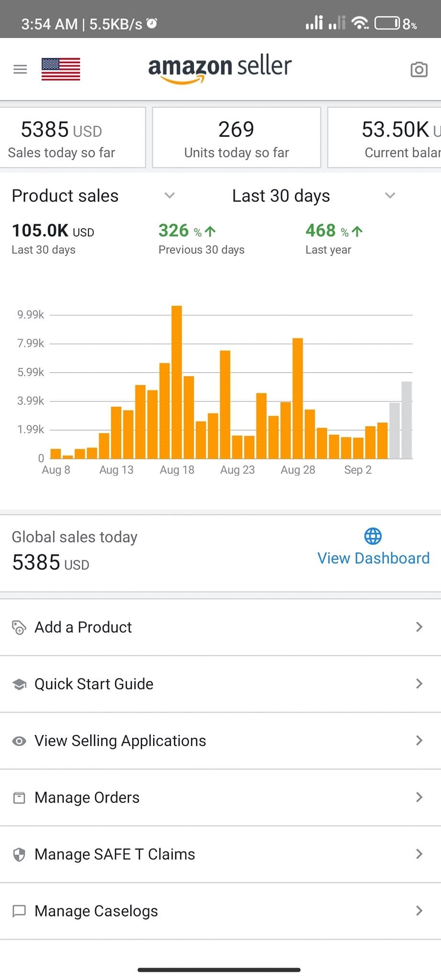The height and width of the screenshot is (980, 441).
Task: Tap the United States flag marketplace icon
Action: click(61, 69)
